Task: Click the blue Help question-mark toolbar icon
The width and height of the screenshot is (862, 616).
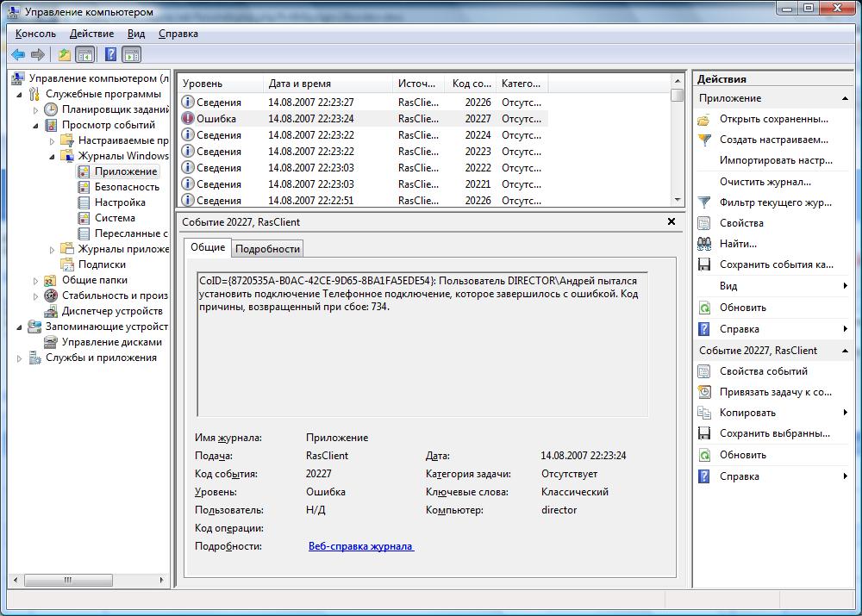Action: 110,55
